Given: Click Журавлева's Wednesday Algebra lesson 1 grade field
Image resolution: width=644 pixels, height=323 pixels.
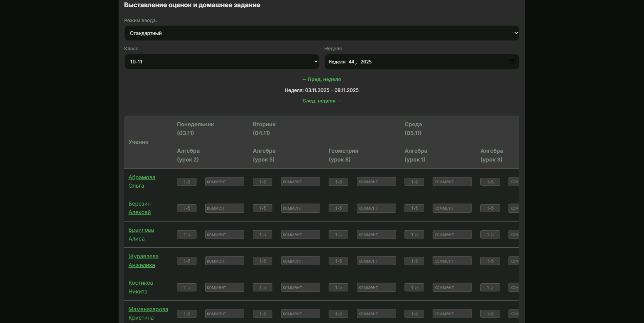Looking at the screenshot, I should (x=414, y=261).
